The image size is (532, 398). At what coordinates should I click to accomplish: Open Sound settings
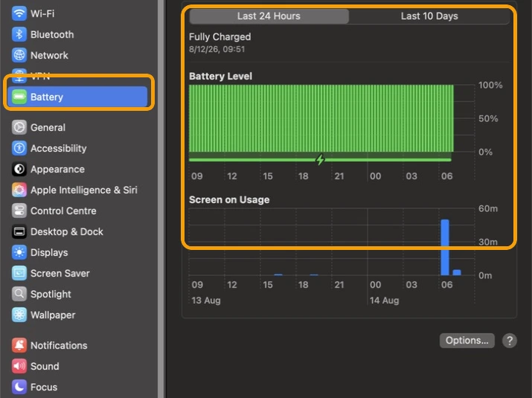77,366
